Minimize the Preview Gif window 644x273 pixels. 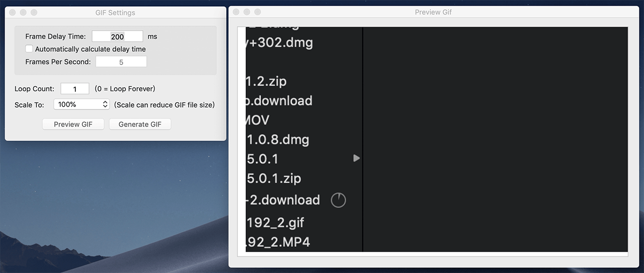tap(247, 12)
